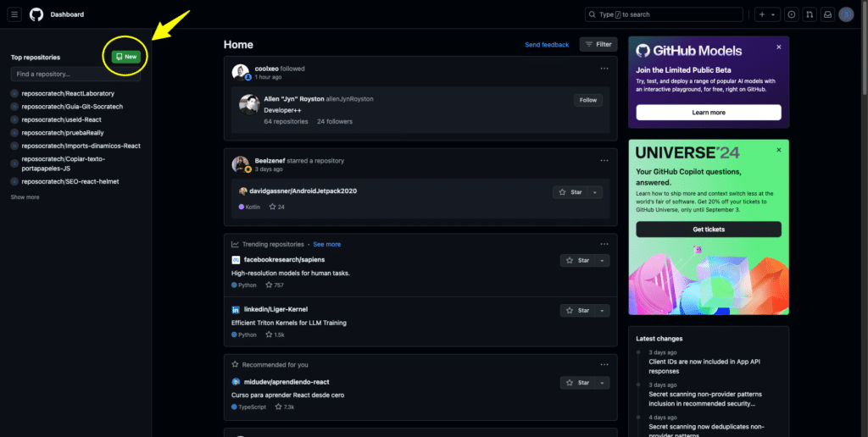Screen dimensions: 868x437
Task: Star davidgassner/AndroidJetpack2020
Action: 570,192
